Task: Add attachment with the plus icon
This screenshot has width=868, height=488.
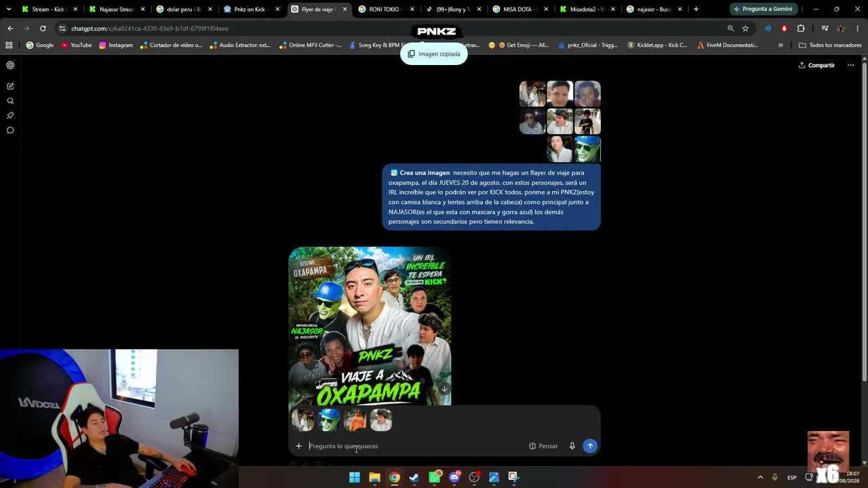Action: pyautogui.click(x=298, y=446)
